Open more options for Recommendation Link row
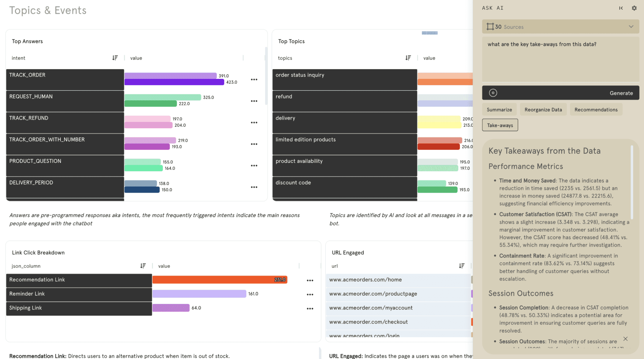 [310, 280]
